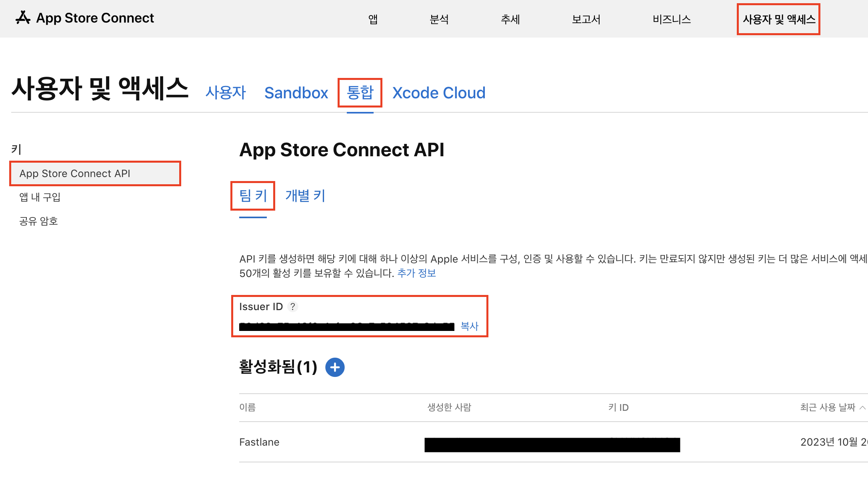Go to 추세 in top navigation
Screen dimensions: 868x478
point(510,19)
